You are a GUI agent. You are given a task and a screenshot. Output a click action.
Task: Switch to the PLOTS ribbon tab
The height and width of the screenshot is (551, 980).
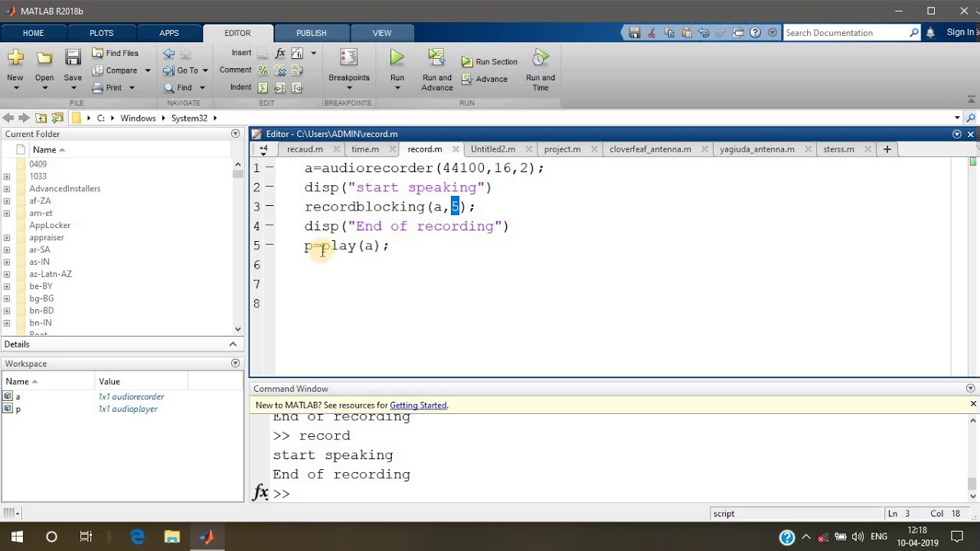pos(101,33)
